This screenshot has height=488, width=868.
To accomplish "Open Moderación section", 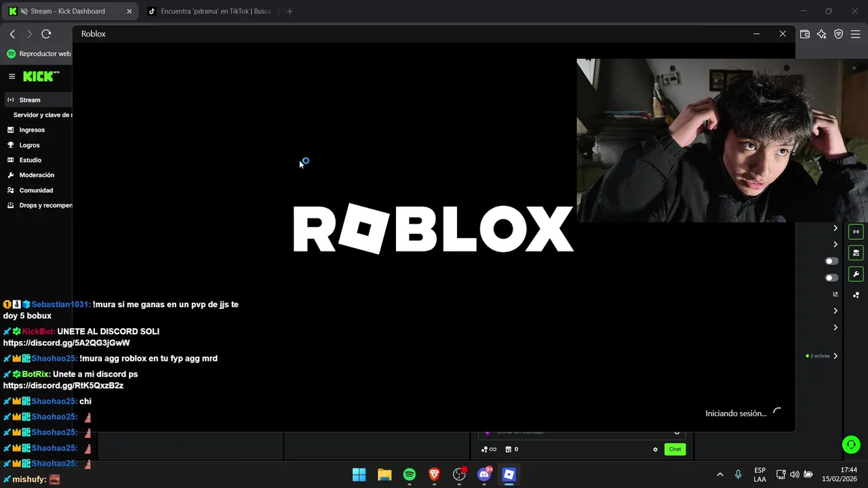I will pyautogui.click(x=37, y=175).
